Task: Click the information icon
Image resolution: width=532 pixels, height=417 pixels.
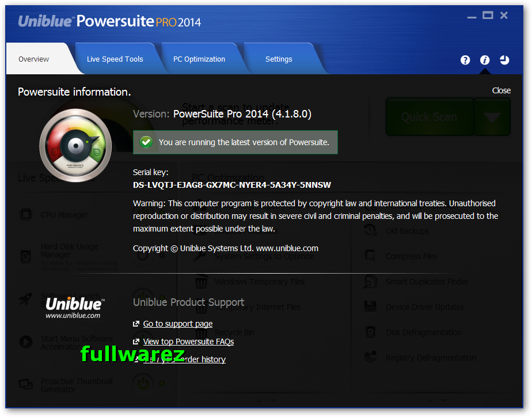Action: (x=485, y=60)
